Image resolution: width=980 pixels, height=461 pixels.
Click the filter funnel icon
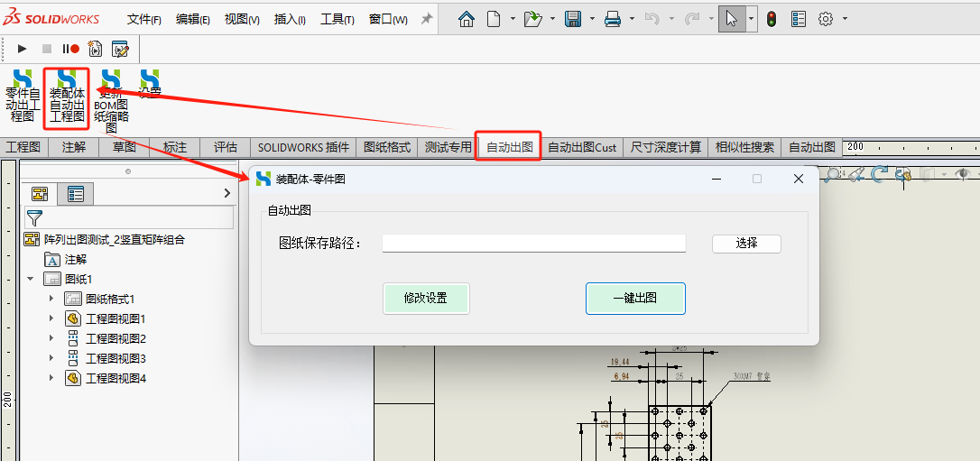[x=34, y=217]
